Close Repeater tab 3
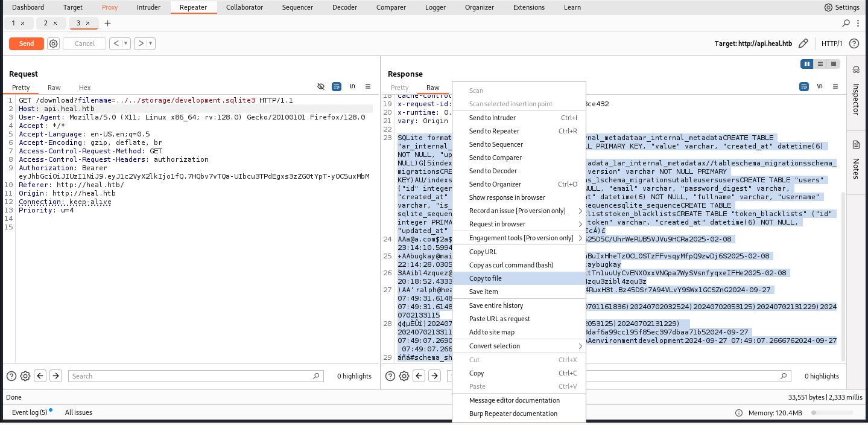The image size is (868, 425). [x=87, y=23]
